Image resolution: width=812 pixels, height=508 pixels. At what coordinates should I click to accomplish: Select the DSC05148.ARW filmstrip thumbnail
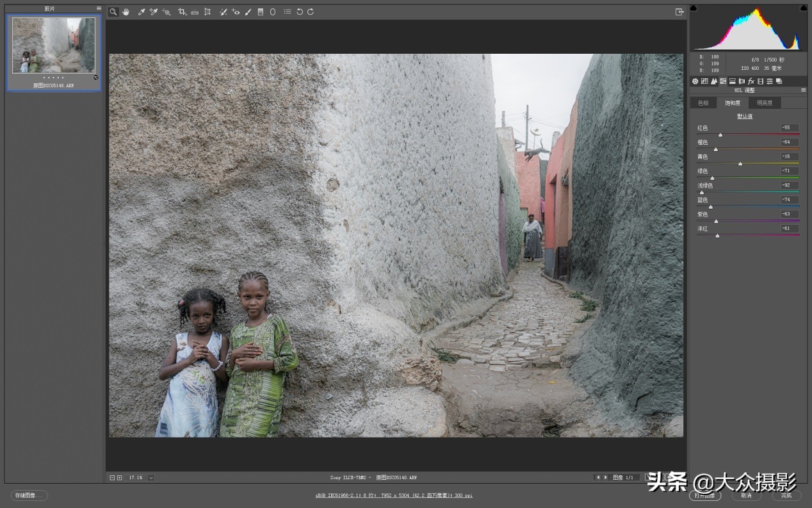pos(54,53)
